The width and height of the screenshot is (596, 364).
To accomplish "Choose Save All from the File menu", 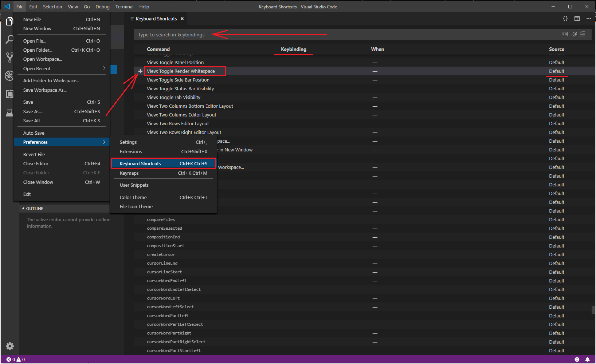I will pos(62,121).
